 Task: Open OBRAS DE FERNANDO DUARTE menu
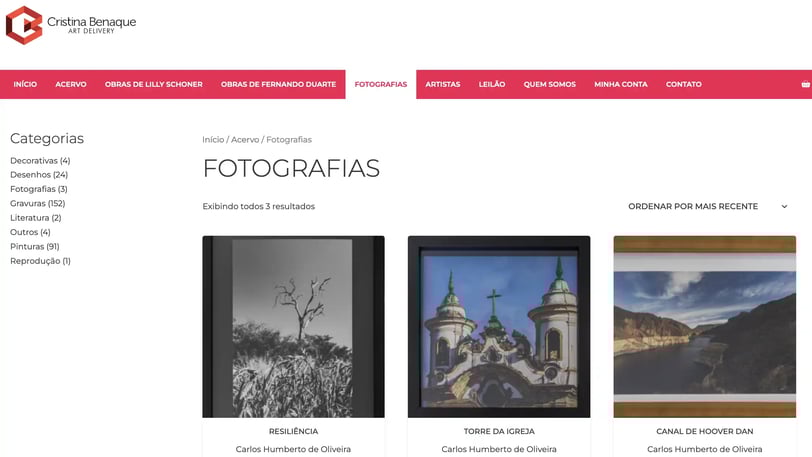(x=279, y=84)
